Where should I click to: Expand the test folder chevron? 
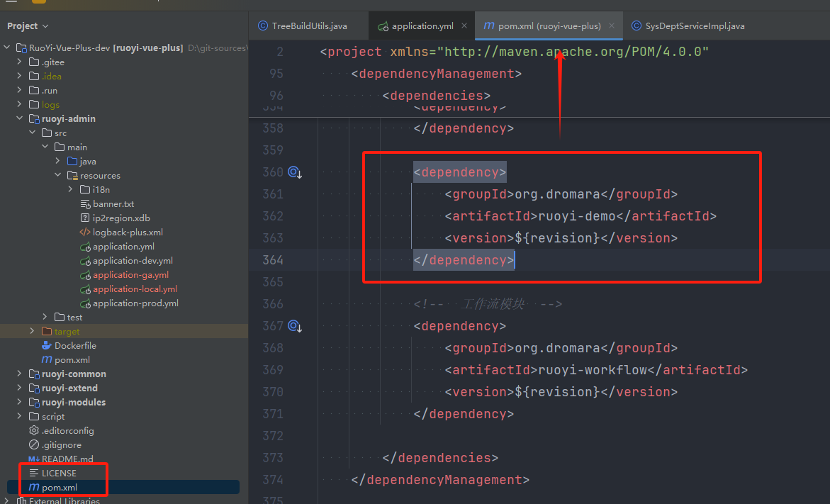[x=45, y=317]
